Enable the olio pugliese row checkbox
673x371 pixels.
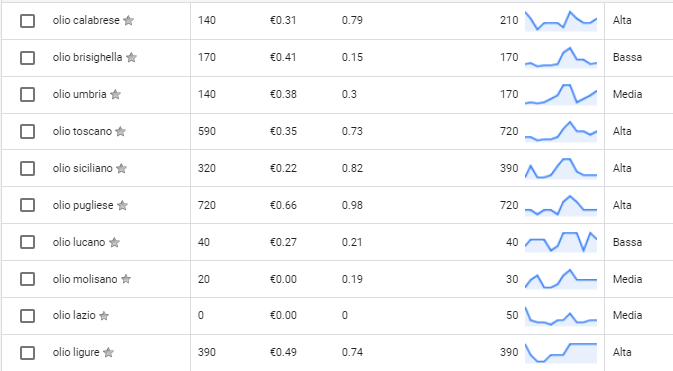27,205
